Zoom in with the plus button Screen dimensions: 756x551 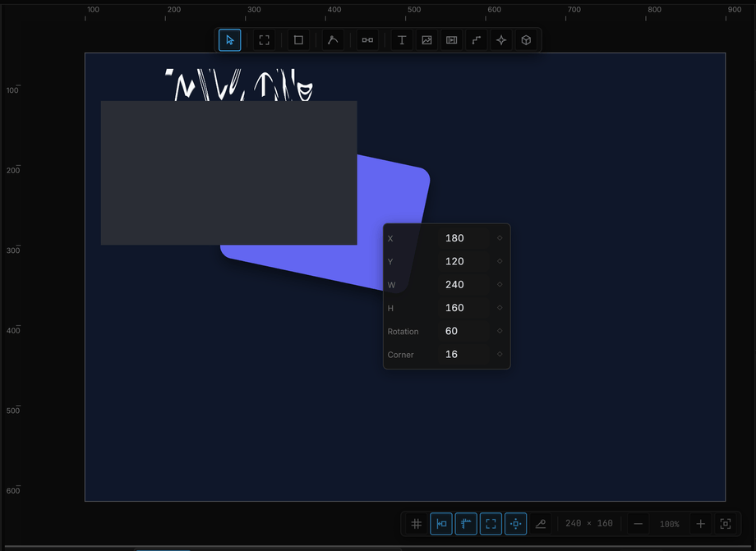[701, 524]
